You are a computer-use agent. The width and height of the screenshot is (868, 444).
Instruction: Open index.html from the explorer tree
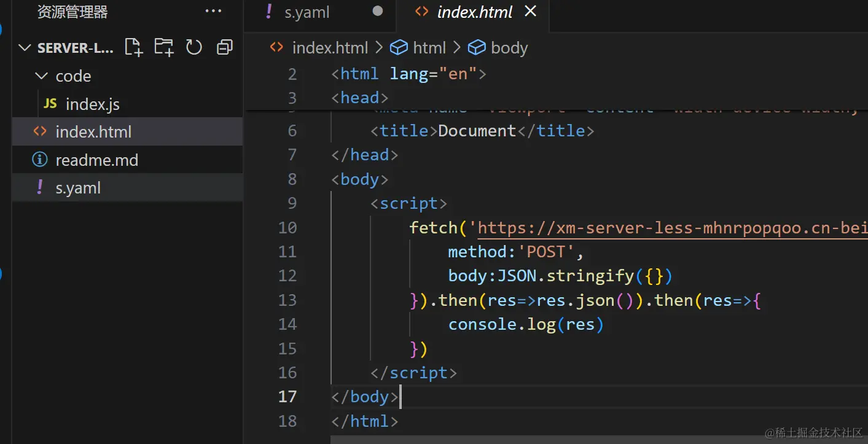[127, 131]
